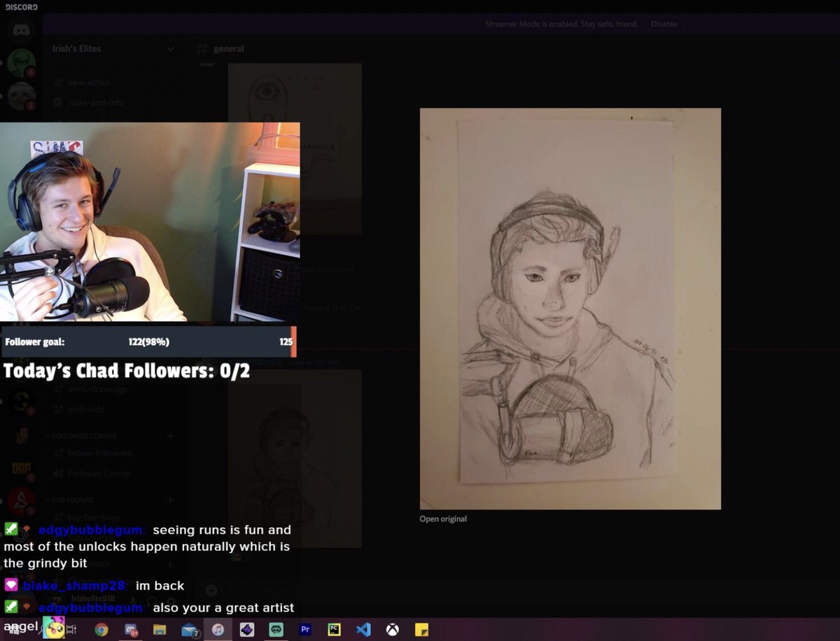Image resolution: width=840 pixels, height=641 pixels.
Task: Select the gray avatar server below the green one
Action: tap(22, 97)
